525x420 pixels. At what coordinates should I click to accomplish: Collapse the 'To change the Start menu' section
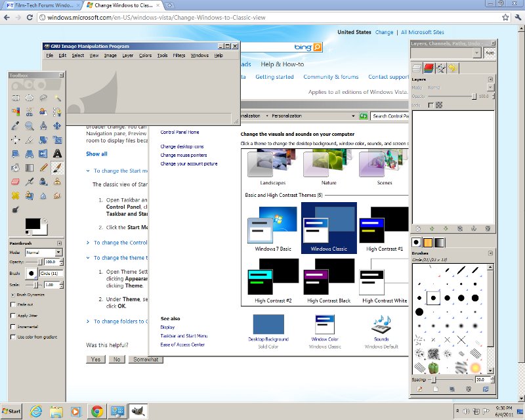[x=88, y=171]
